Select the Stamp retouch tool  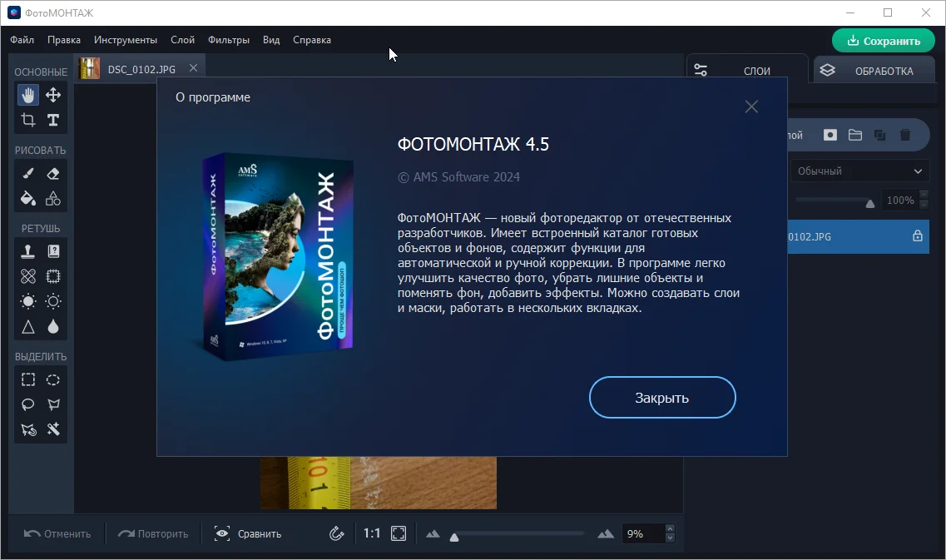pyautogui.click(x=28, y=250)
